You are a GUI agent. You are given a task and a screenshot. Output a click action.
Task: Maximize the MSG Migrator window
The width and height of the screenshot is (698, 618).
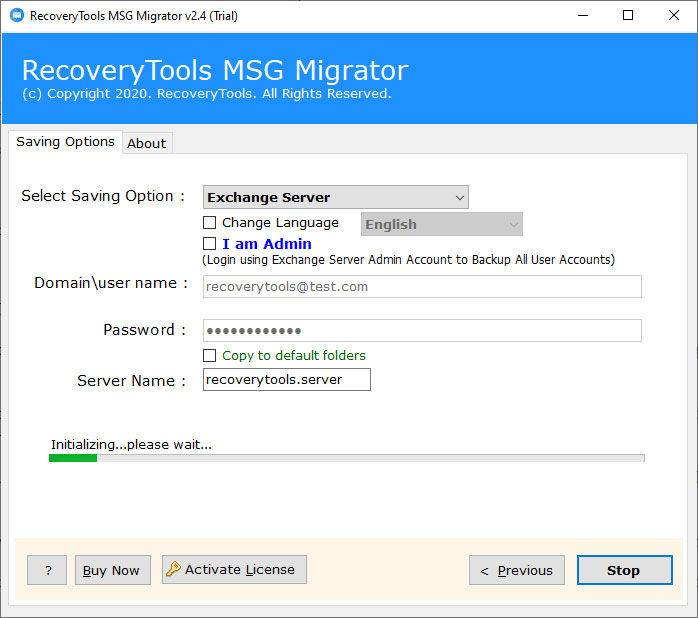click(x=628, y=16)
